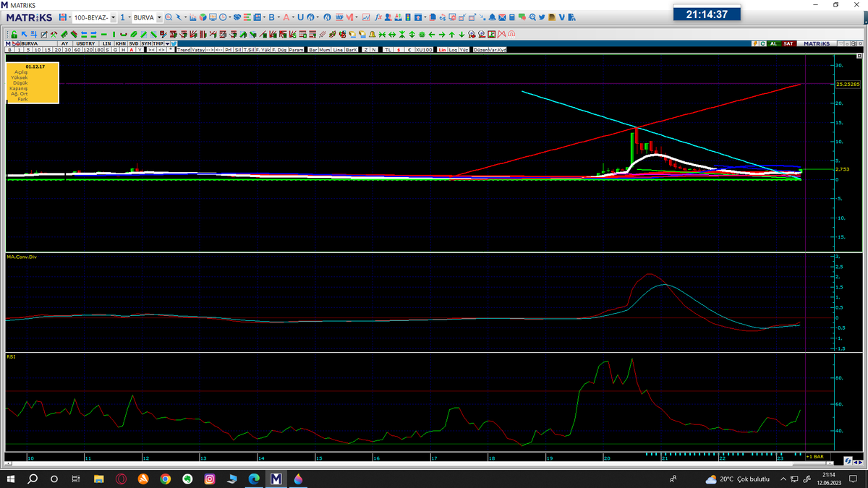This screenshot has height=488, width=868.
Task: Switch chart type to BarX
Action: 352,50
